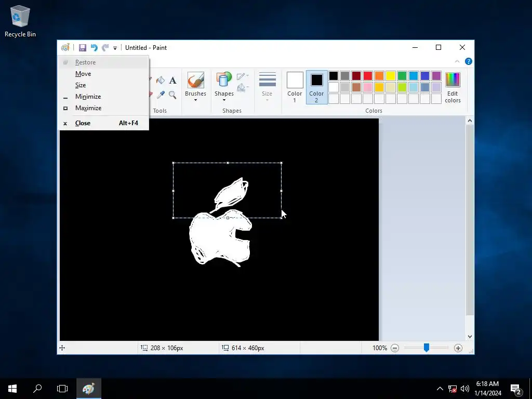Pick the green color swatch
Viewport: 532px width, 399px height.
402,76
